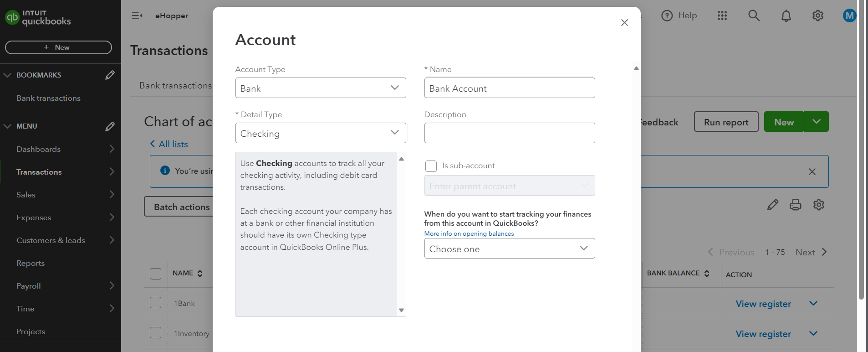Switch to Bank transactions tab
This screenshot has height=352, width=868.
point(175,85)
